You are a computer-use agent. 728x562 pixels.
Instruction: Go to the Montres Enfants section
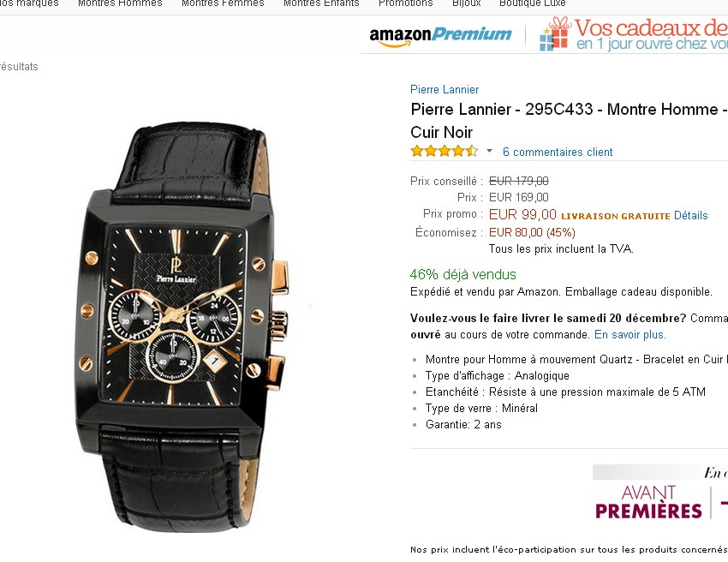click(321, 3)
